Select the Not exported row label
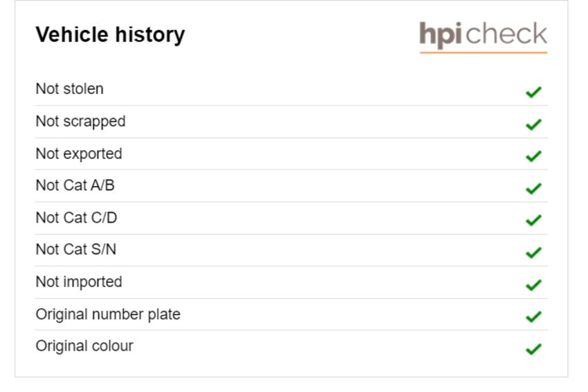The height and width of the screenshot is (392, 588). (x=79, y=154)
